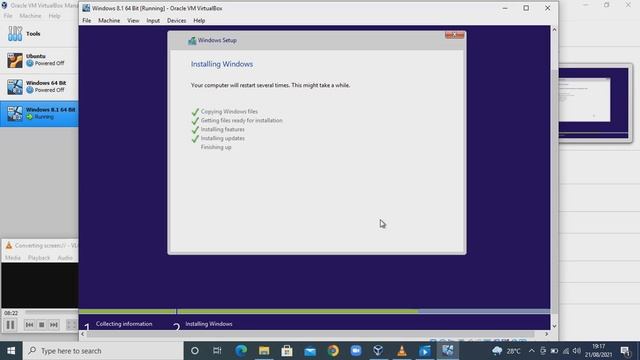The height and width of the screenshot is (360, 640).
Task: Toggle VLC fullscreen button
Action: point(71,325)
